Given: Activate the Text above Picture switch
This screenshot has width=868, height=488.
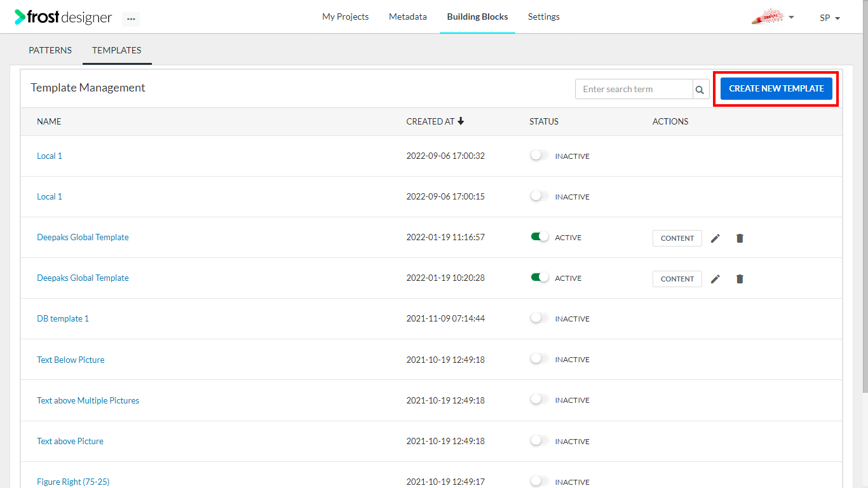Looking at the screenshot, I should [x=539, y=441].
